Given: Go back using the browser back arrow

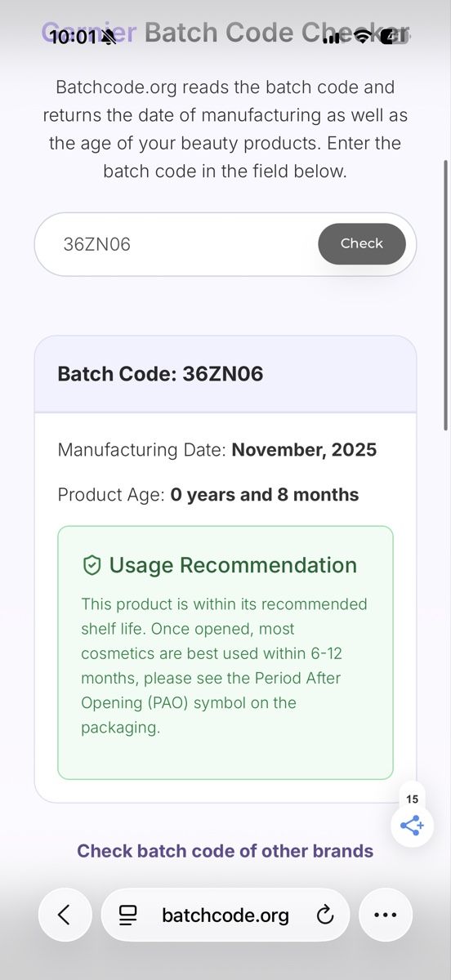Looking at the screenshot, I should click(65, 915).
